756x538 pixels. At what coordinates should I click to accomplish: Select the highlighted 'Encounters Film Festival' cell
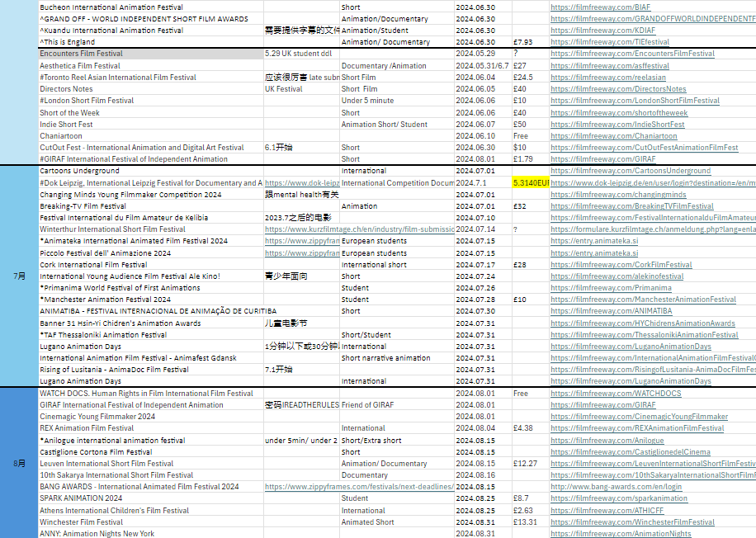pyautogui.click(x=151, y=54)
